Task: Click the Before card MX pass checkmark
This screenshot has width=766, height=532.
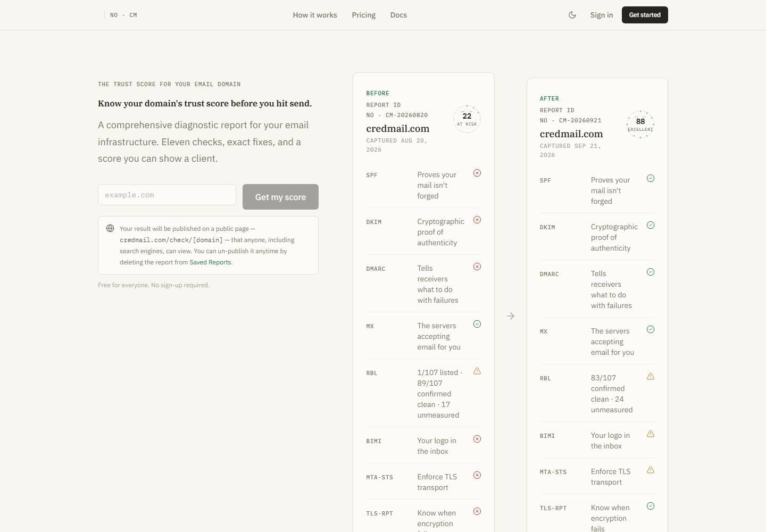Action: (477, 324)
